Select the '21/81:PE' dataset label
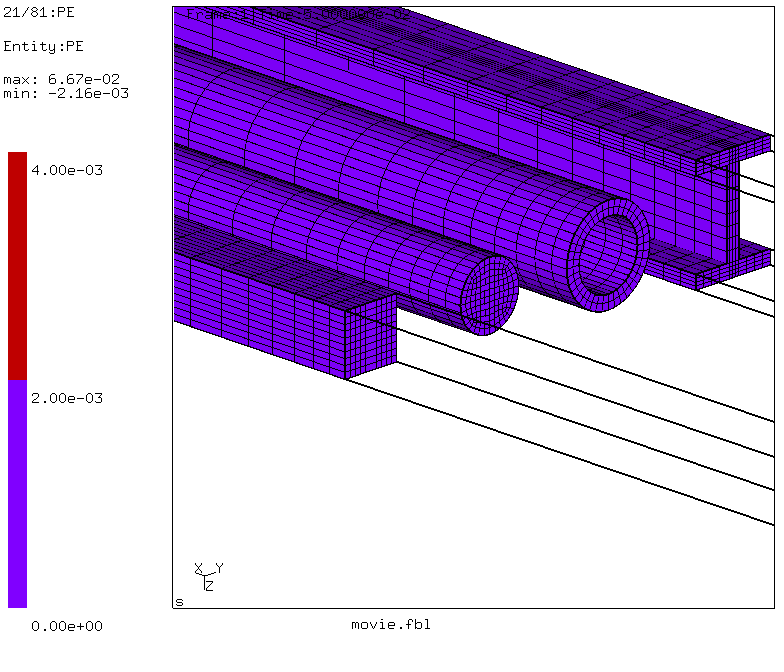This screenshot has height=672, width=784. pyautogui.click(x=38, y=12)
